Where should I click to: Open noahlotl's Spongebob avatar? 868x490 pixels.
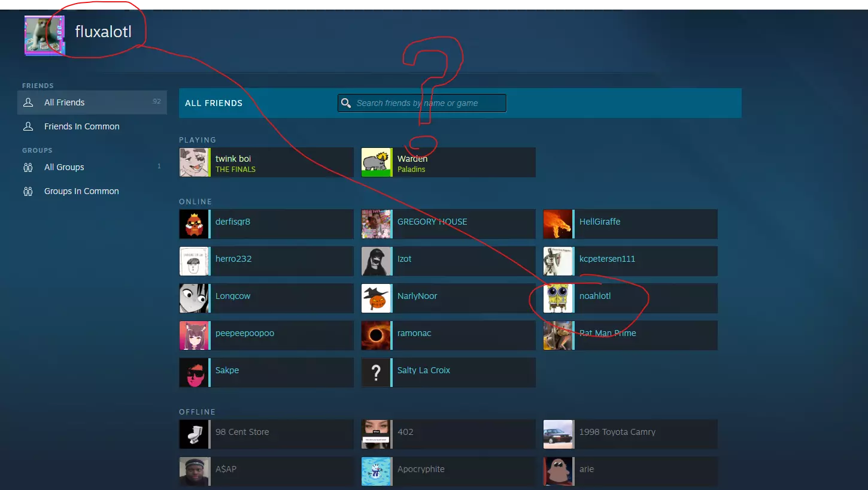(558, 298)
